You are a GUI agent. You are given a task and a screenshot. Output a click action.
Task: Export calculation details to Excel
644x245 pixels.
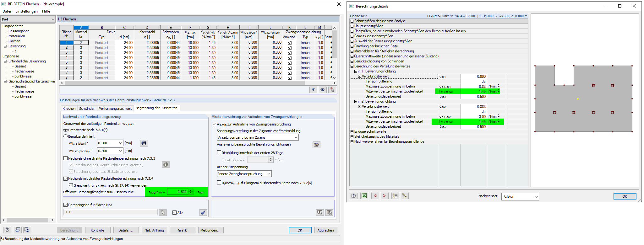tap(364, 196)
